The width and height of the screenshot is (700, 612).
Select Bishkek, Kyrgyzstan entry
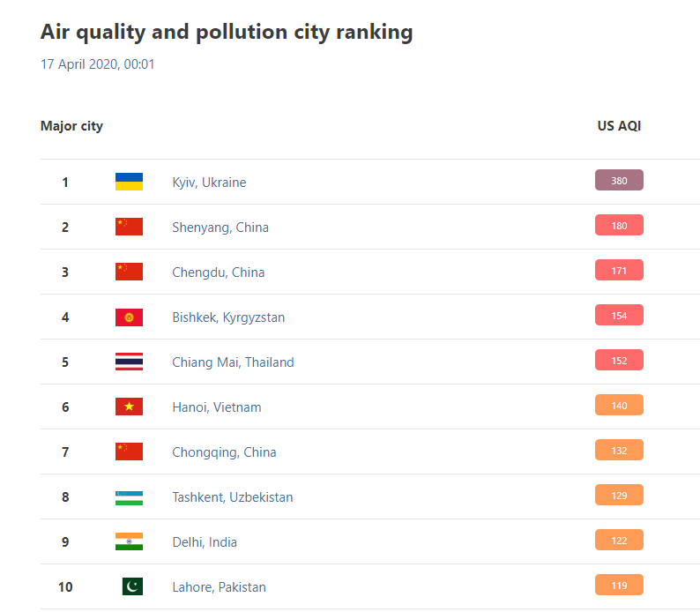pyautogui.click(x=228, y=317)
